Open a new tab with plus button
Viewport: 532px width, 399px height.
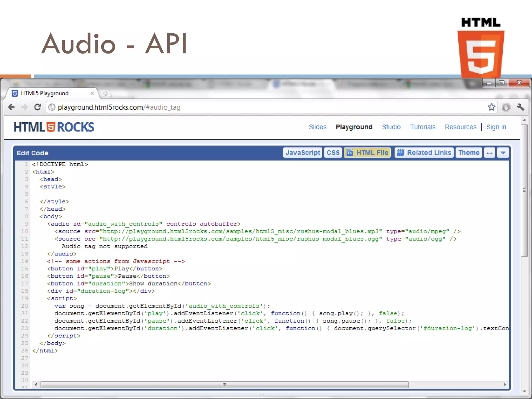[105, 94]
